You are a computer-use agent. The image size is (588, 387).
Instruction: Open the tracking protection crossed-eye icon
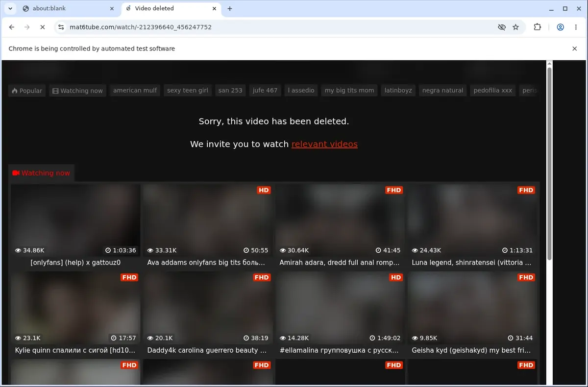tap(502, 27)
